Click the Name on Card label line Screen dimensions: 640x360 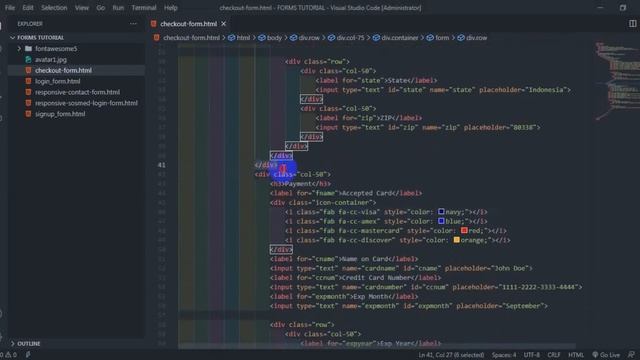click(344, 259)
